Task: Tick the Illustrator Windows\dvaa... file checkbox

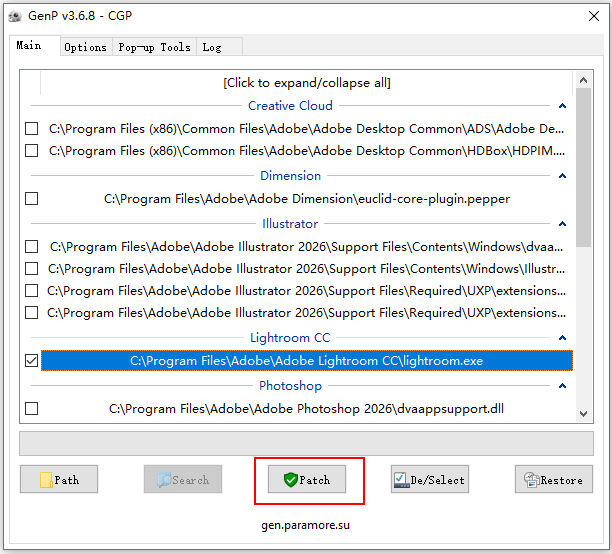Action: pyautogui.click(x=32, y=247)
